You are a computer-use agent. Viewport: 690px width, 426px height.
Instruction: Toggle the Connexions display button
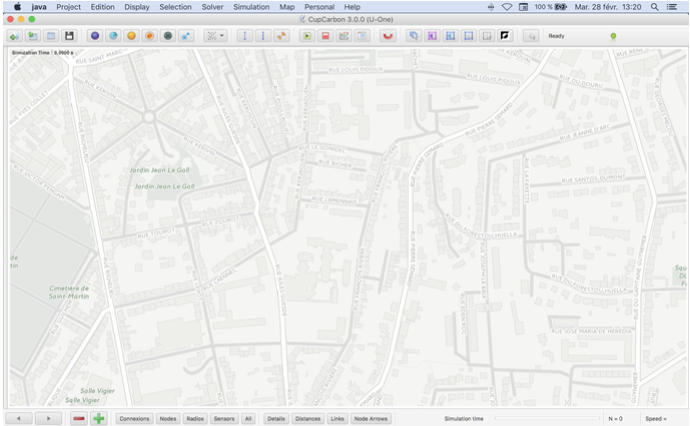[x=134, y=418]
